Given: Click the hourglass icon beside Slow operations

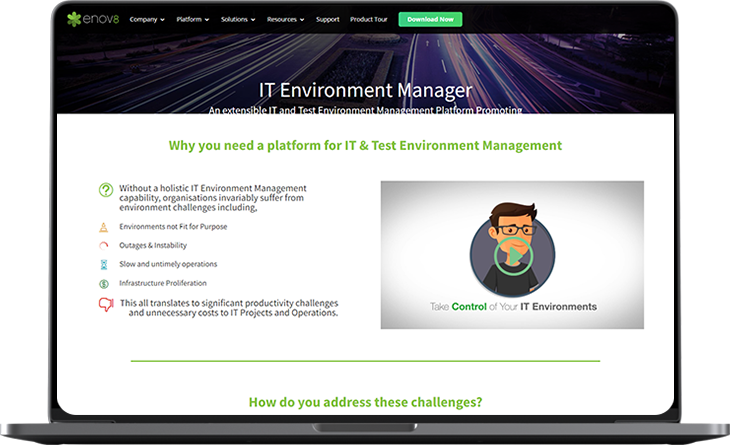Looking at the screenshot, I should (x=104, y=264).
